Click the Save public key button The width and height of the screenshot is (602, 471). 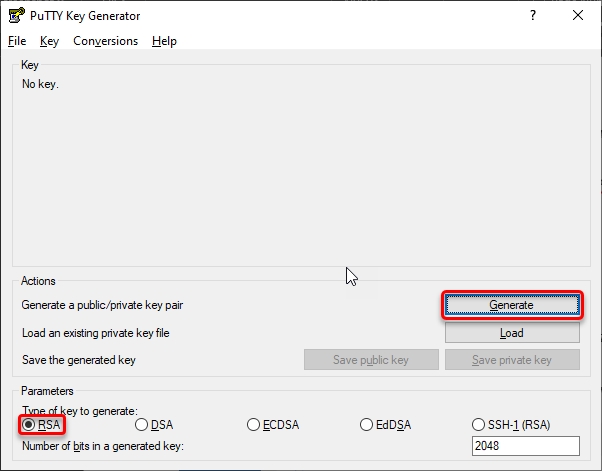(x=371, y=360)
